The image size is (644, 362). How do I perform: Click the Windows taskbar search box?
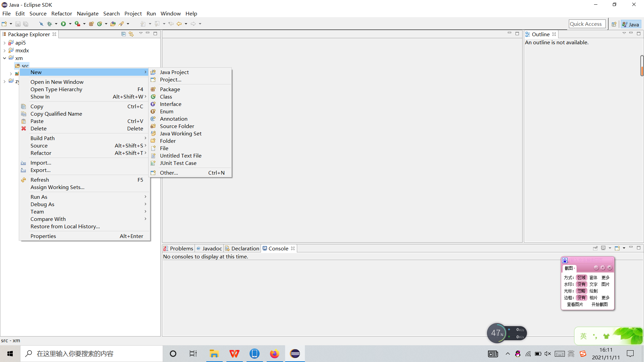click(x=92, y=354)
